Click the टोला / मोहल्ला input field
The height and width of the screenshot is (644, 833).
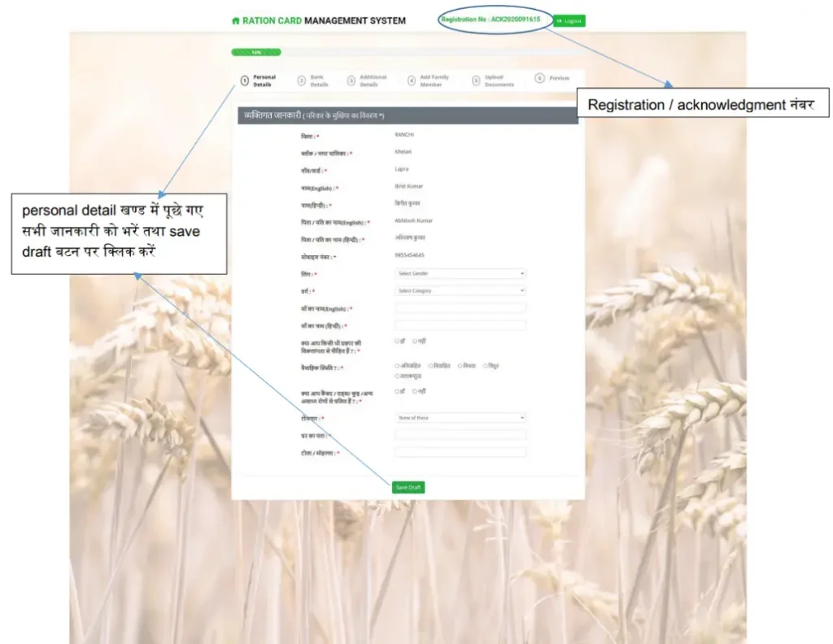(460, 452)
